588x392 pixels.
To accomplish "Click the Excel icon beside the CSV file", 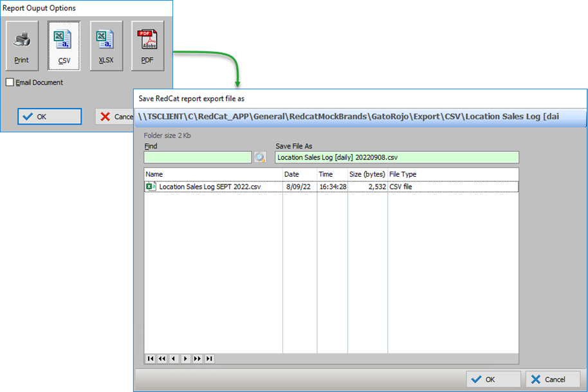I will [x=151, y=186].
